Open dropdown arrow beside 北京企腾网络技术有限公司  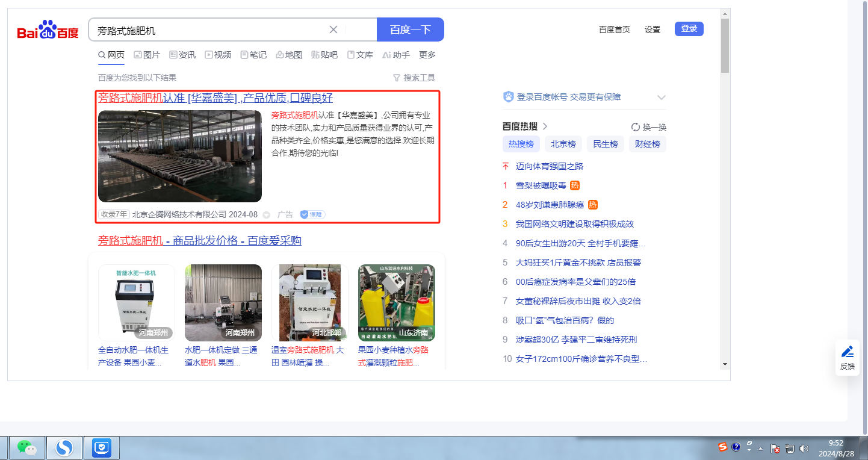267,215
